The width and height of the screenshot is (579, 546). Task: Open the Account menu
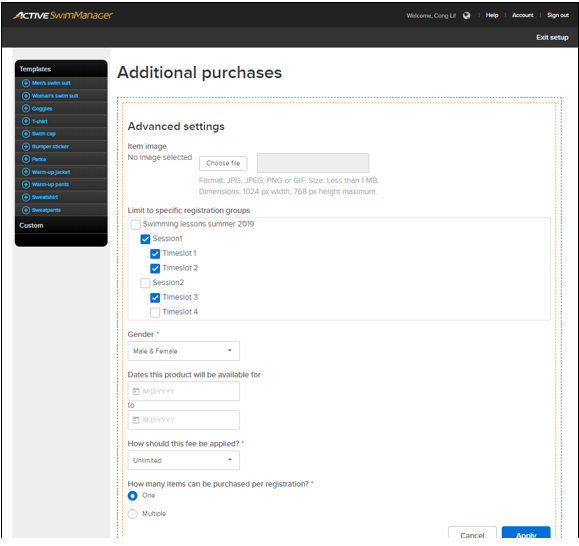pyautogui.click(x=523, y=15)
